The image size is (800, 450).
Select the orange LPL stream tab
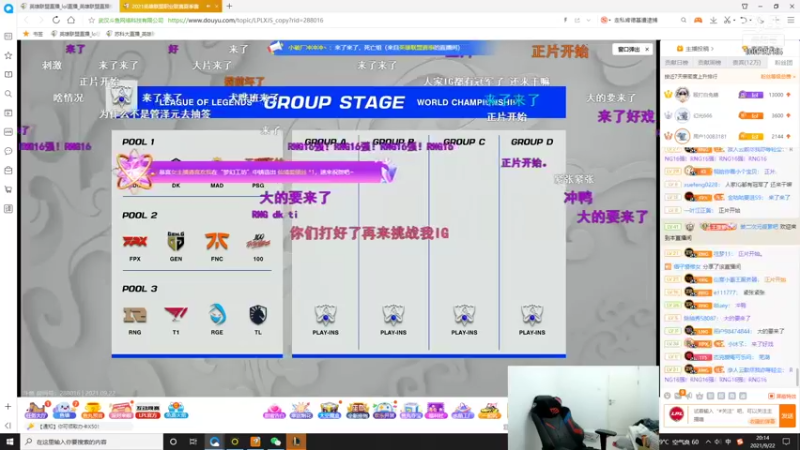click(171, 6)
